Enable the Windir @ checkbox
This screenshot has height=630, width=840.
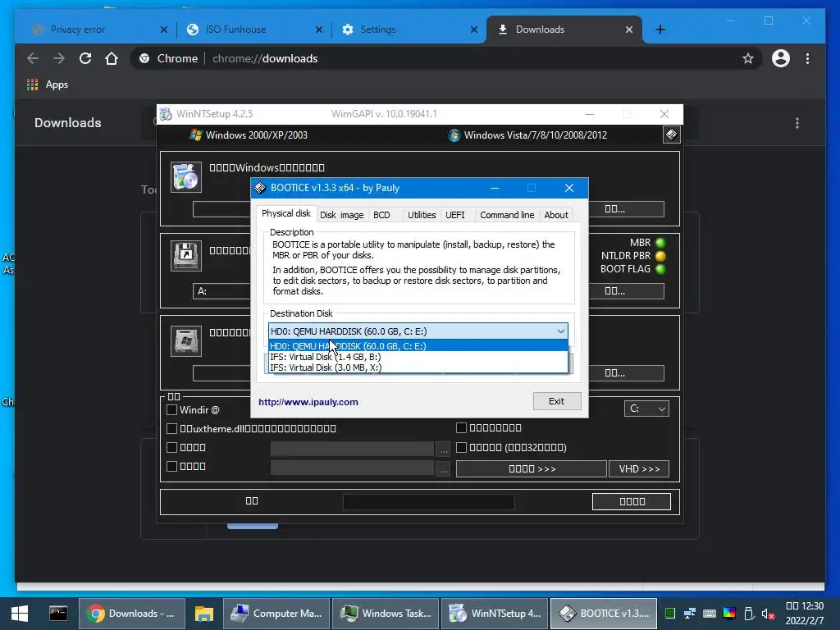click(172, 410)
